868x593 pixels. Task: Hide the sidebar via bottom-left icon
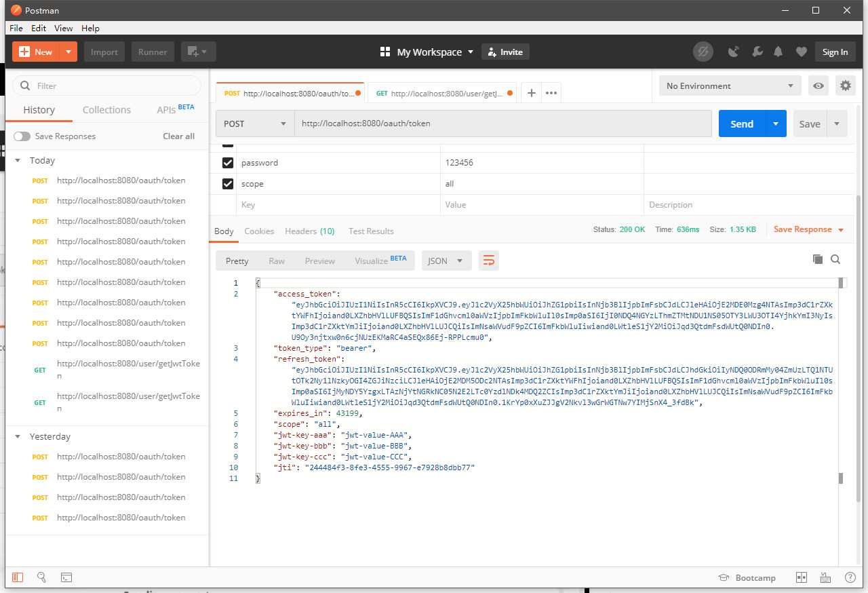coord(18,577)
